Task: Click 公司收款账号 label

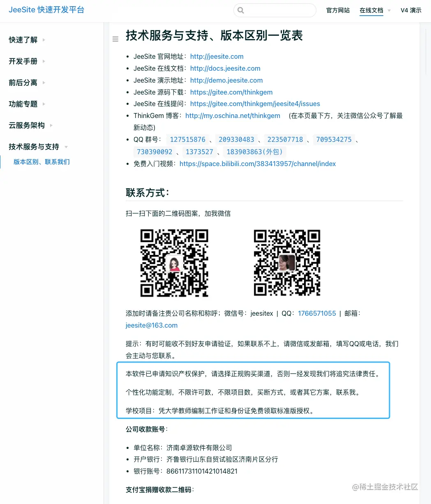Action: pyautogui.click(x=147, y=429)
